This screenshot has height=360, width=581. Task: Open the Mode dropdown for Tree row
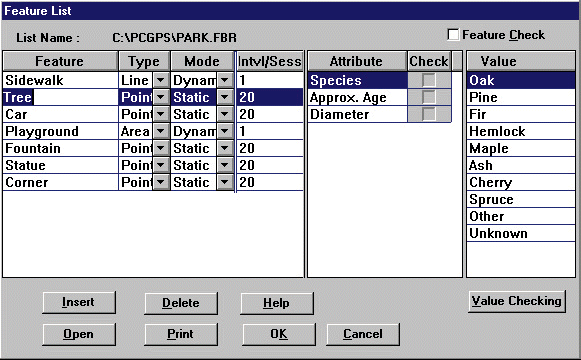[x=225, y=97]
